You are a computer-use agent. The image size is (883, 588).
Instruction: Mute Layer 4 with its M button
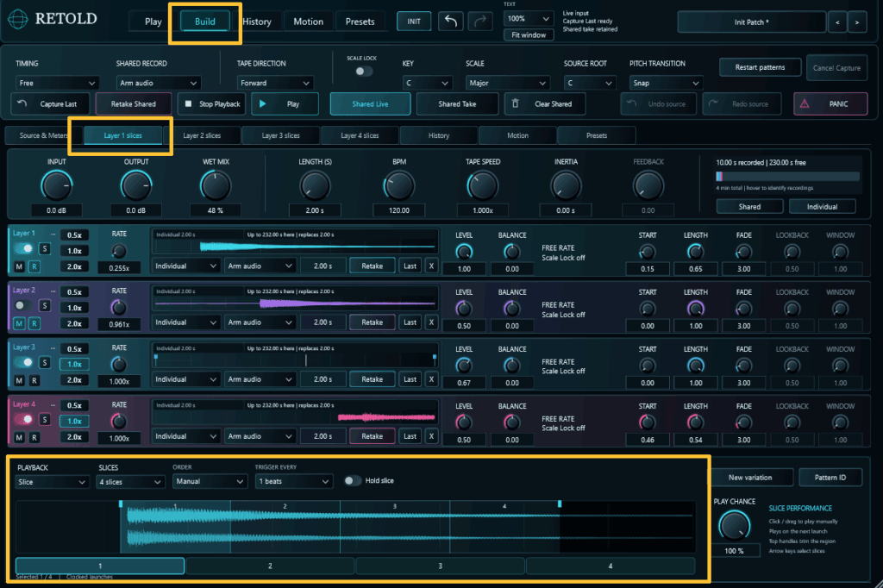click(x=19, y=437)
